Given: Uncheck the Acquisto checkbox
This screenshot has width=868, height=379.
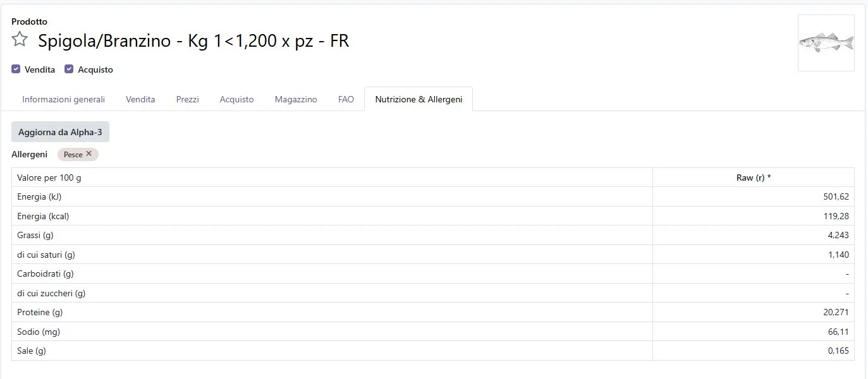Looking at the screenshot, I should [69, 69].
